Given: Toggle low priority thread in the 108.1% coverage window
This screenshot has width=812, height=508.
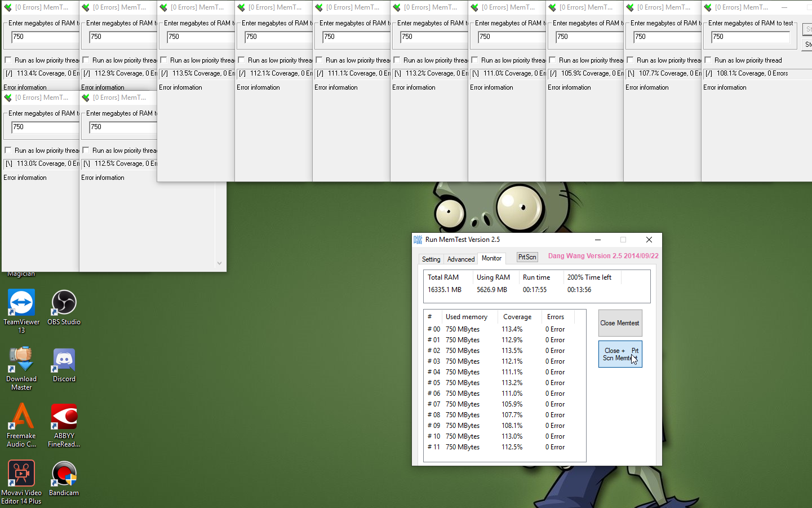Looking at the screenshot, I should (708, 60).
